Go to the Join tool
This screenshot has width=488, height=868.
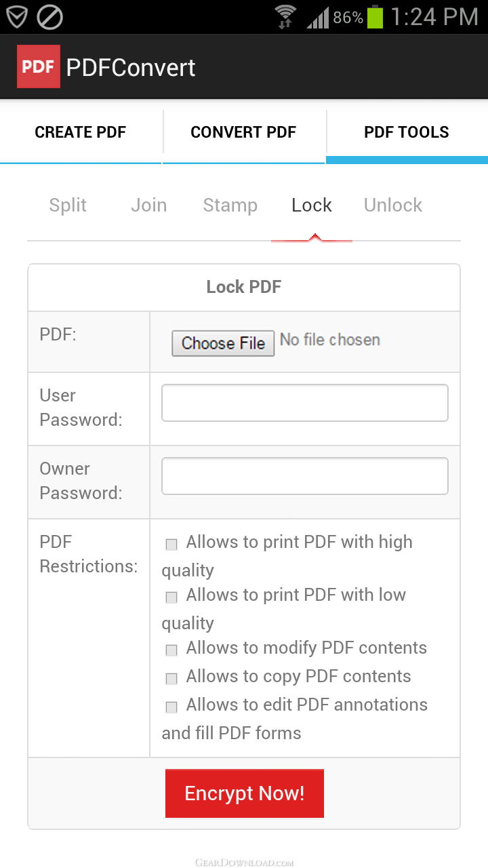tap(149, 205)
